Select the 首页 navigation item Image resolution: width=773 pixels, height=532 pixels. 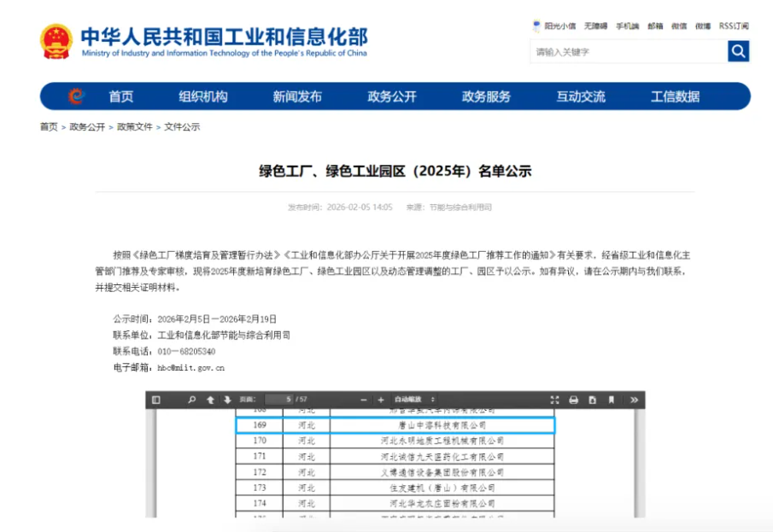point(121,96)
